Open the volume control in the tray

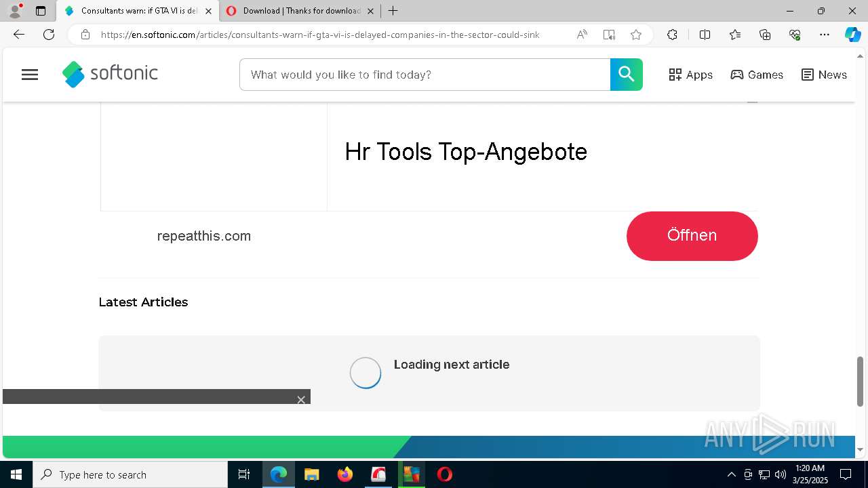(x=781, y=474)
